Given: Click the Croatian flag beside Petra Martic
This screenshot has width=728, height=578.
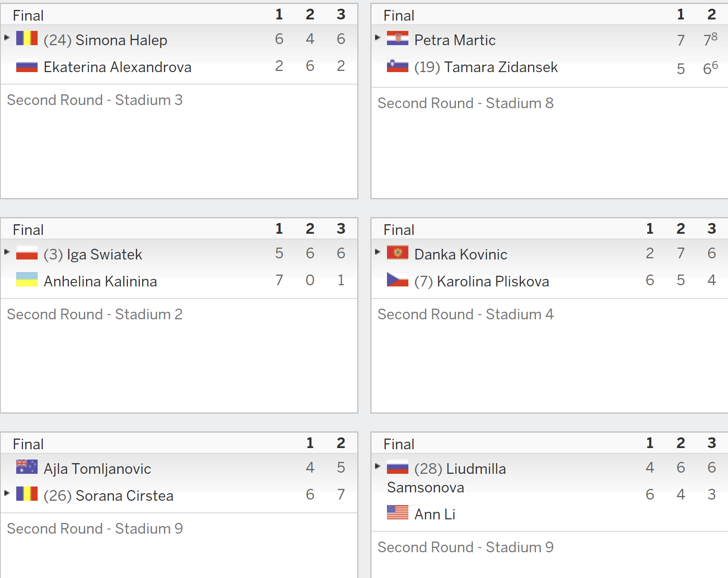Looking at the screenshot, I should coord(398,38).
